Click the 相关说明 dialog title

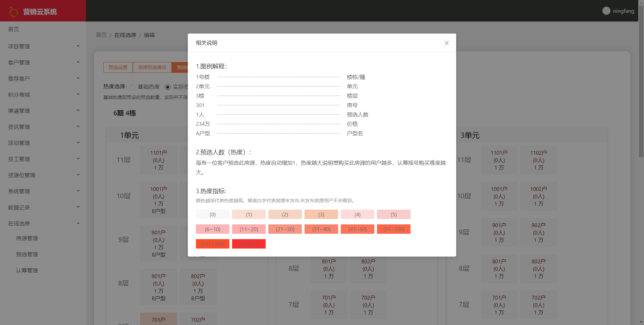[207, 43]
